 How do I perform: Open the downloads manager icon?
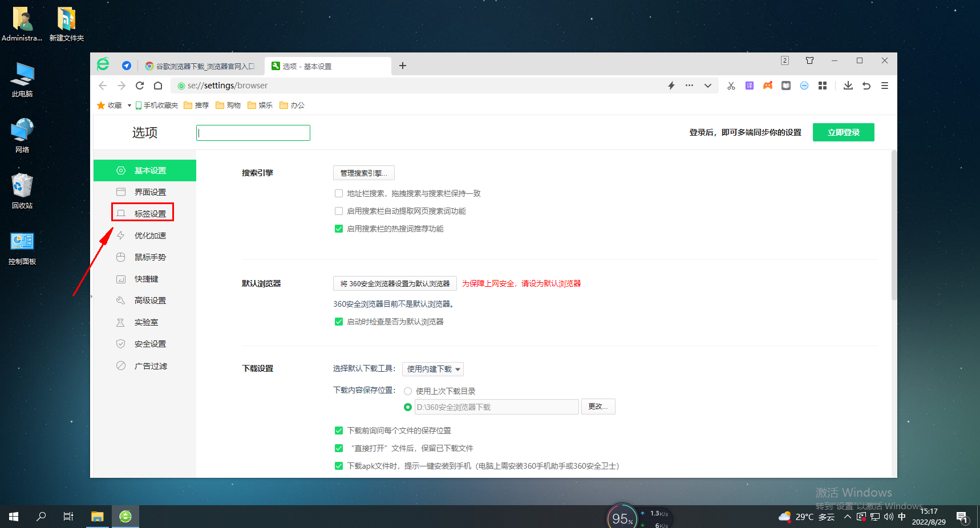tap(848, 86)
